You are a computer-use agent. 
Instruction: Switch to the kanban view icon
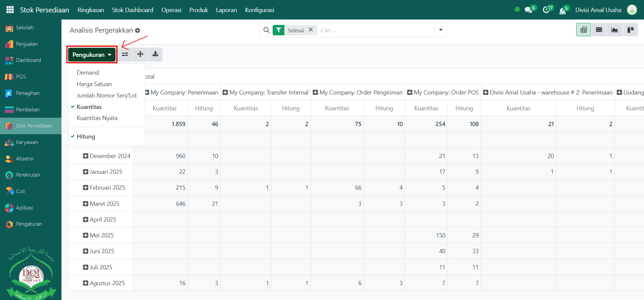point(630,30)
